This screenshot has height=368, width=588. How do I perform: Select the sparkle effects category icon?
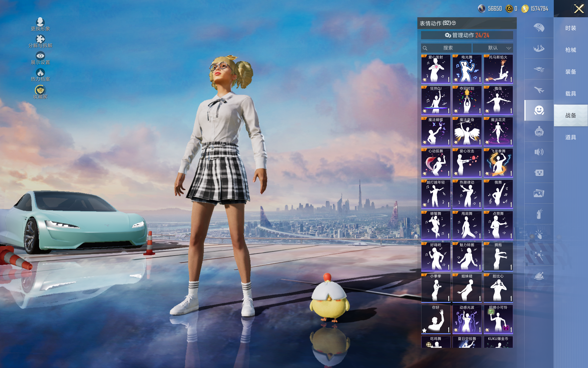[x=539, y=255]
